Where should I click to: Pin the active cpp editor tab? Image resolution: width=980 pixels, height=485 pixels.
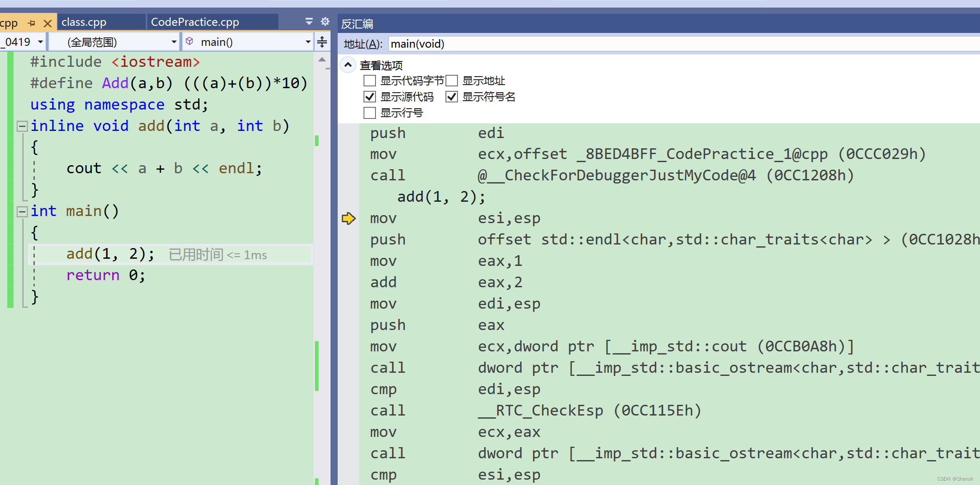[x=32, y=23]
